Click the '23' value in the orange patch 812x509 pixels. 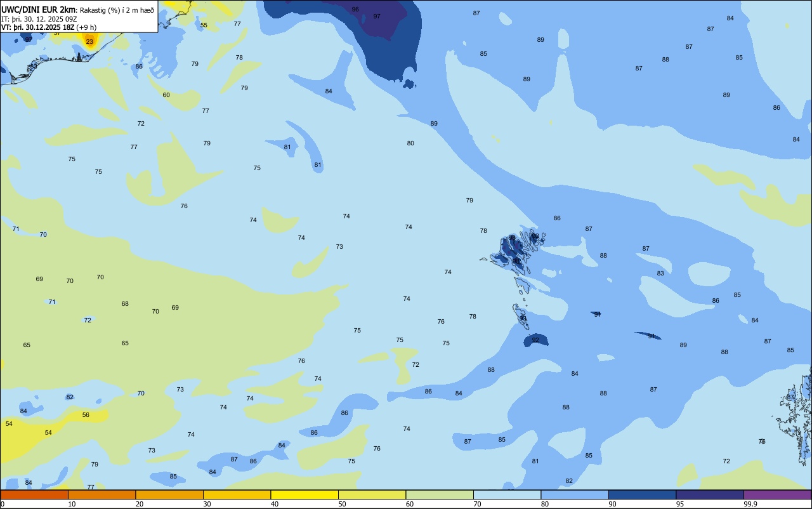tap(89, 42)
